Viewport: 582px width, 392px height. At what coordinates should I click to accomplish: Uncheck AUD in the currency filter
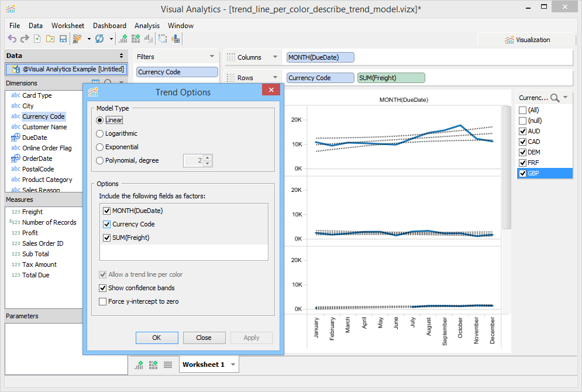tap(522, 131)
